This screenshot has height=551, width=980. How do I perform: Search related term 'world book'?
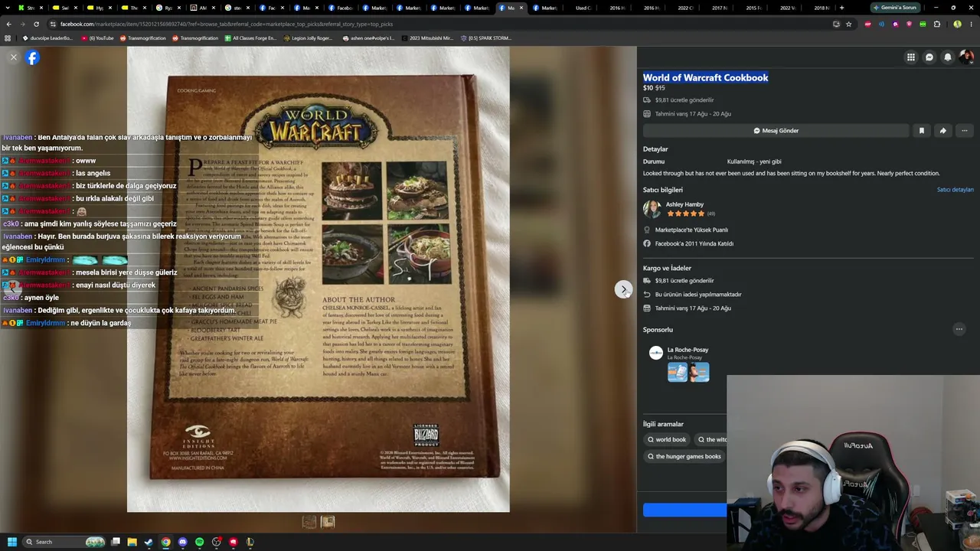[x=667, y=439]
